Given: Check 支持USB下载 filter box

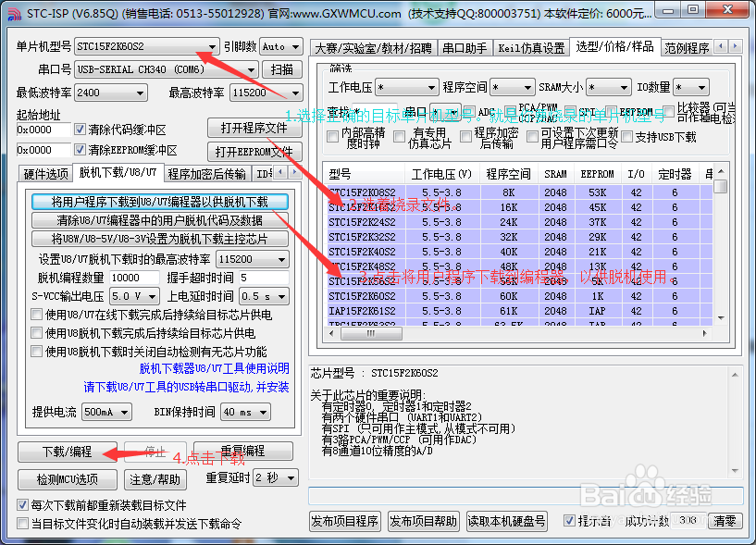Looking at the screenshot, I should (x=626, y=137).
